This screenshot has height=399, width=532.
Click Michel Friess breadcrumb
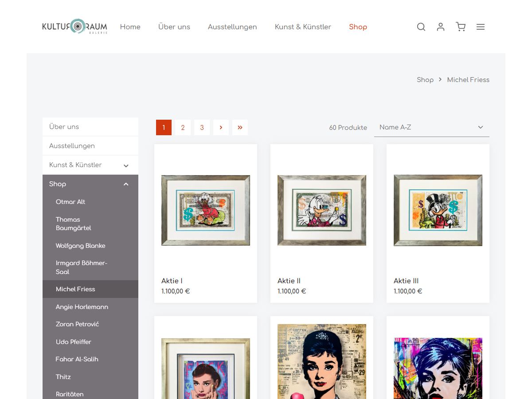point(468,80)
